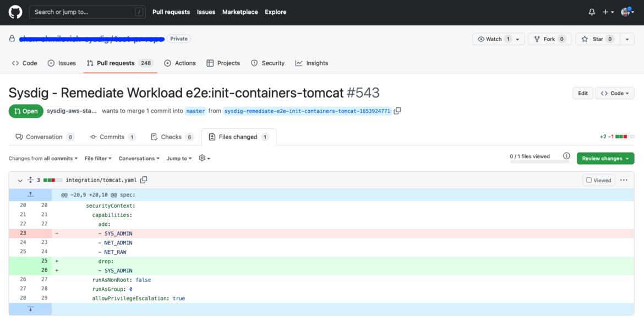Click the master base branch link
This screenshot has width=644, height=326.
[195, 111]
